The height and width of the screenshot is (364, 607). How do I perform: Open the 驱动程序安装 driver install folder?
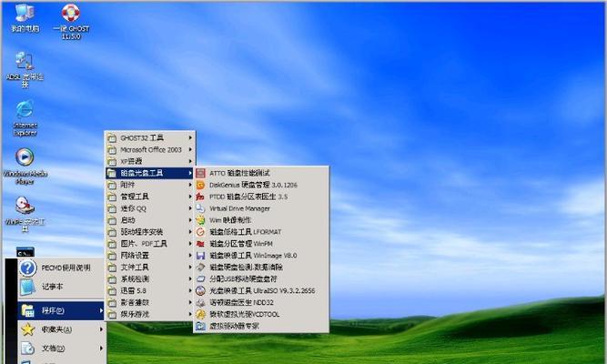click(x=149, y=232)
